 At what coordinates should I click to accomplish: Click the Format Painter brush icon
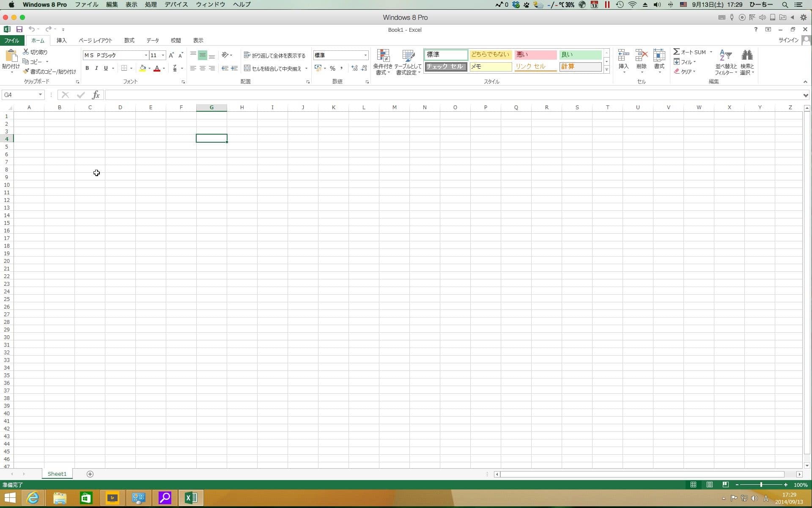[26, 72]
